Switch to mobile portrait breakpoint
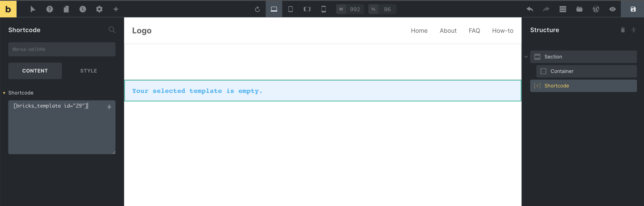 pos(323,9)
